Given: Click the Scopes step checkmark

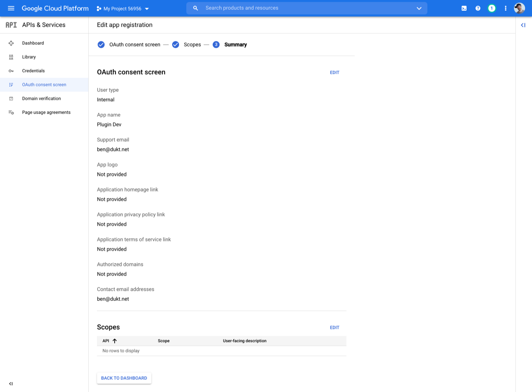Looking at the screenshot, I should (175, 45).
